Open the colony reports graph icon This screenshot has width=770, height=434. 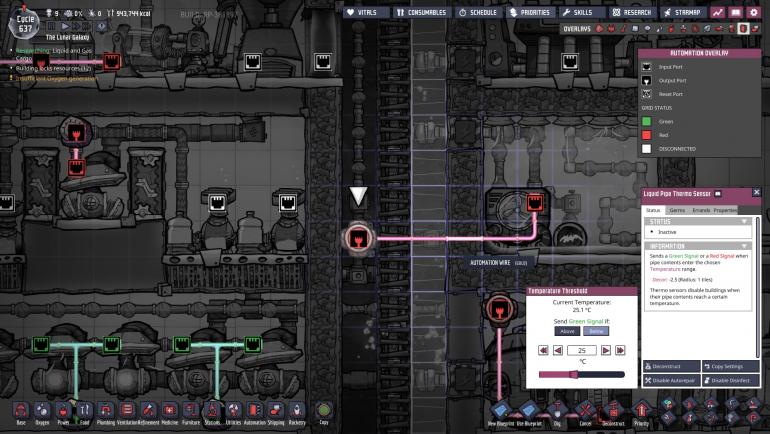pos(718,12)
